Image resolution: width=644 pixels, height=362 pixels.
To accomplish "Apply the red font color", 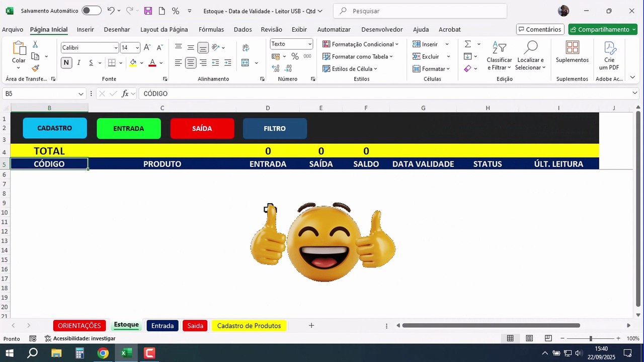I will pos(152,63).
